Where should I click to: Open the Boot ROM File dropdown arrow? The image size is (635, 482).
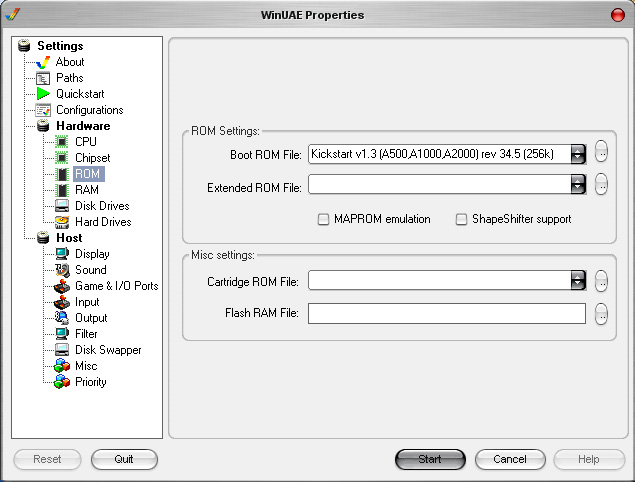tap(578, 154)
